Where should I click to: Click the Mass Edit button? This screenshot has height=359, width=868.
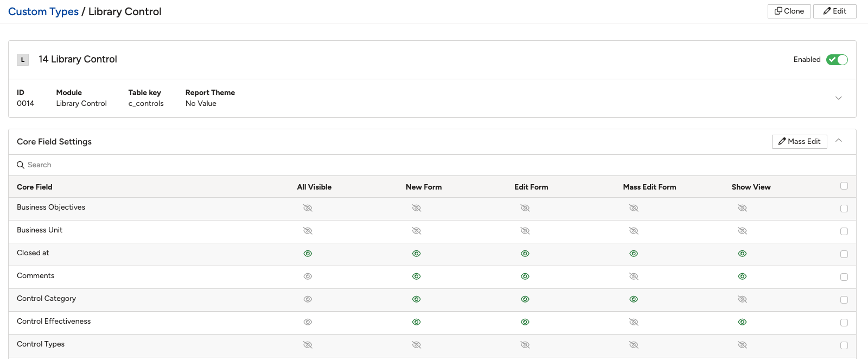[x=800, y=142]
